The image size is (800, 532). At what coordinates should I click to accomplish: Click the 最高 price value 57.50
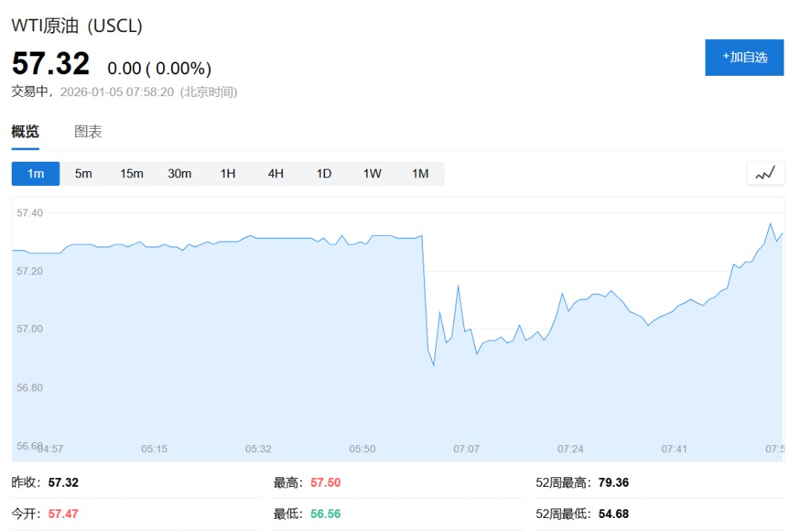coord(325,483)
